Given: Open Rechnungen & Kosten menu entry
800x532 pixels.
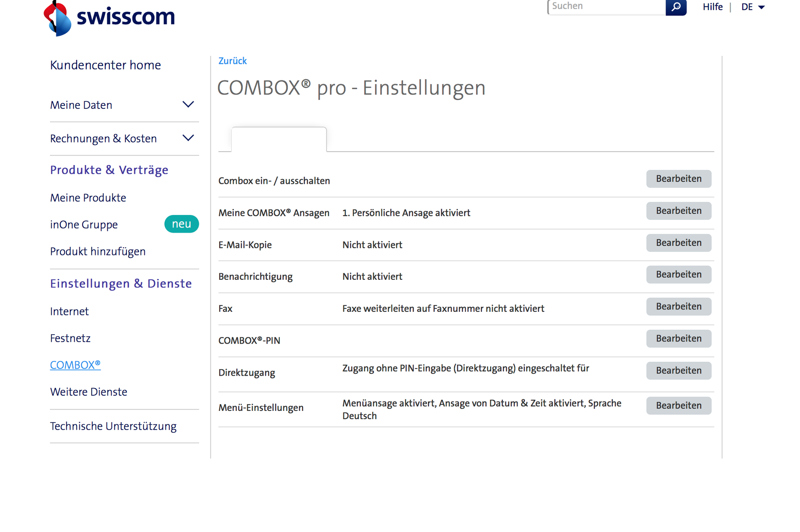Looking at the screenshot, I should [x=103, y=138].
